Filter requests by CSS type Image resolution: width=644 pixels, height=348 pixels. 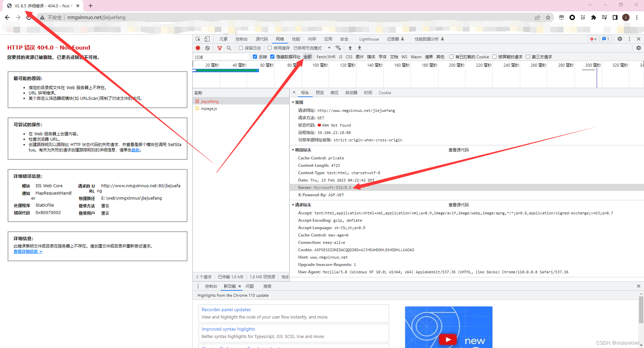pyautogui.click(x=349, y=57)
